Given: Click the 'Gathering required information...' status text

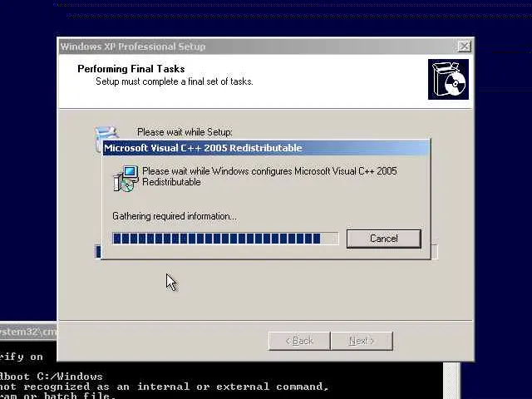Looking at the screenshot, I should 175,216.
